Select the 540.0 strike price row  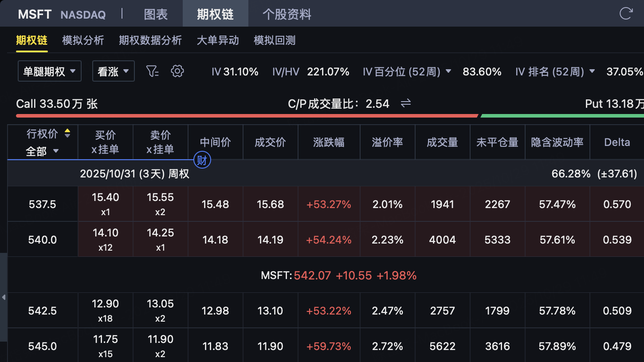(x=43, y=240)
